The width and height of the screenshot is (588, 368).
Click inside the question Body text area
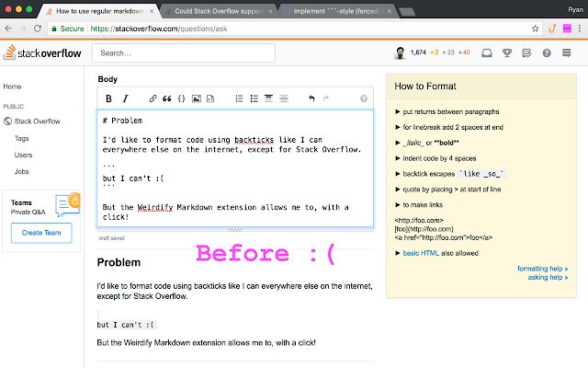235,168
